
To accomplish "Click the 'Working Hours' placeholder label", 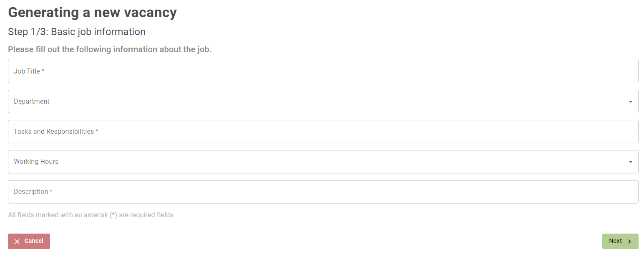I will [x=36, y=162].
